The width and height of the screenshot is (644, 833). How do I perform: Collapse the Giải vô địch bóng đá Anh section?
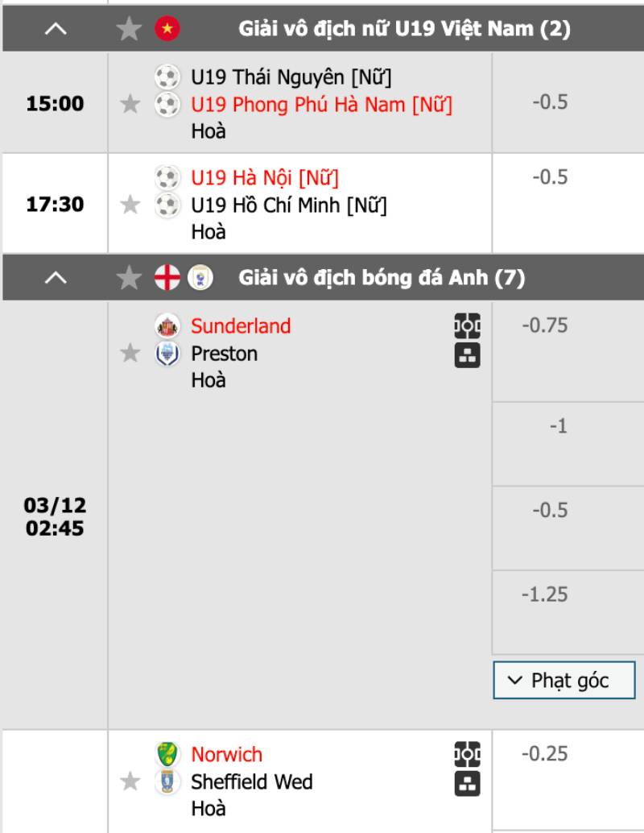pyautogui.click(x=55, y=278)
